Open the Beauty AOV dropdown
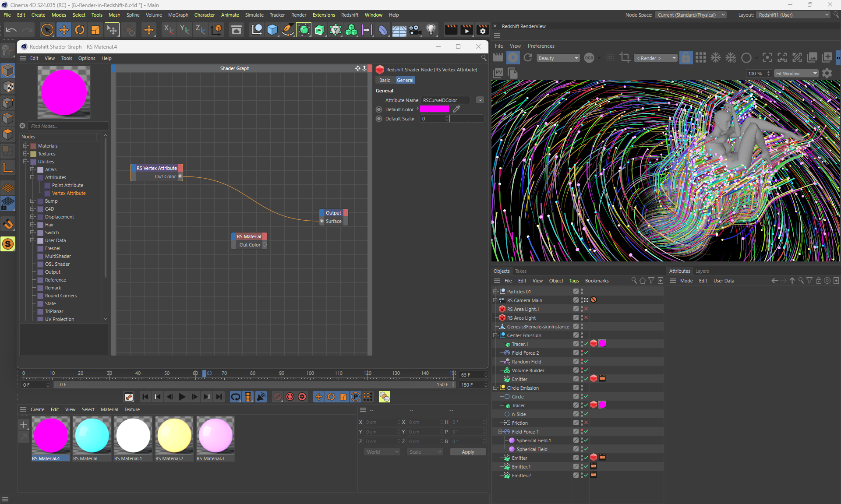The width and height of the screenshot is (841, 504). click(558, 58)
